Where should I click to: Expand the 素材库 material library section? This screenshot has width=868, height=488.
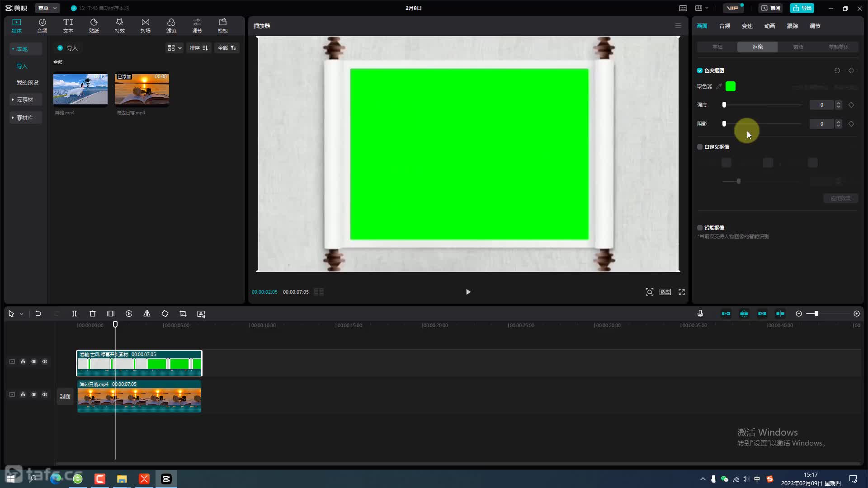25,117
